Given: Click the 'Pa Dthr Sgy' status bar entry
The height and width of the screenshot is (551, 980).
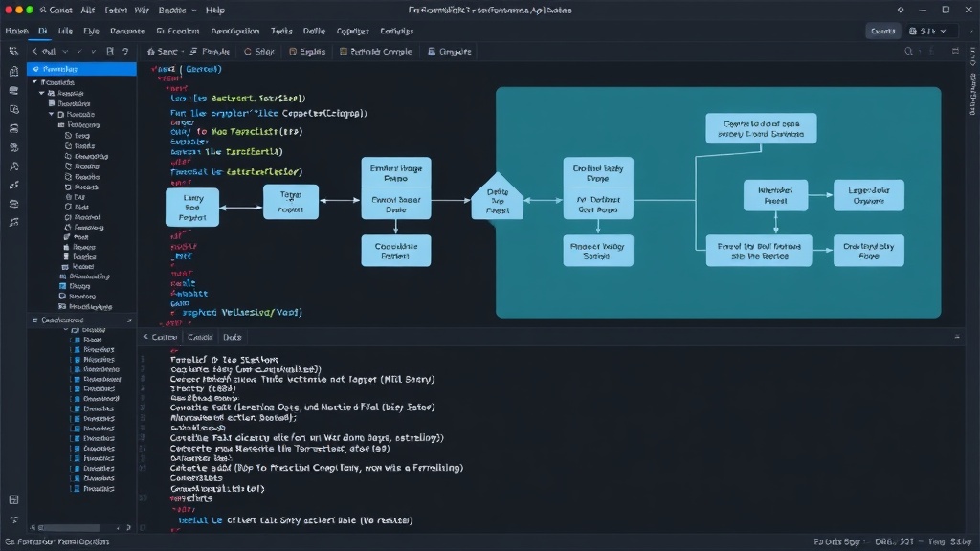Looking at the screenshot, I should tap(836, 541).
